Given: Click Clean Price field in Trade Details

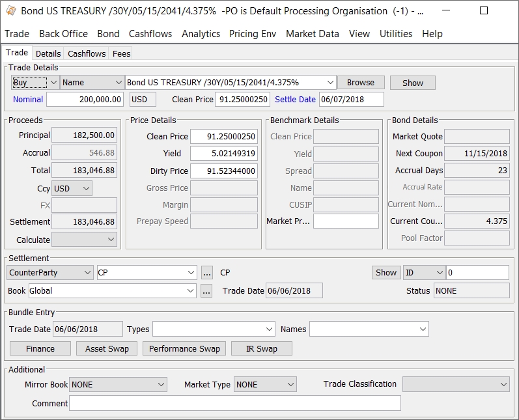Looking at the screenshot, I should 244,99.
